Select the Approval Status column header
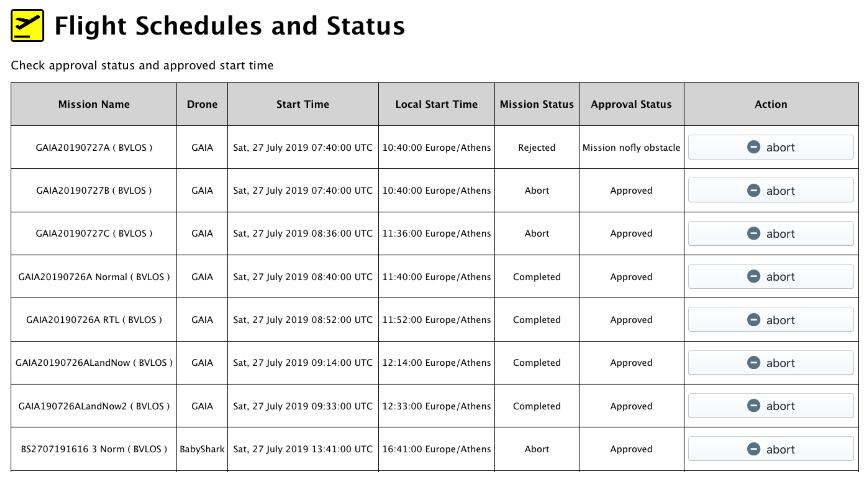Viewport: 868px width, 477px height. [x=631, y=104]
